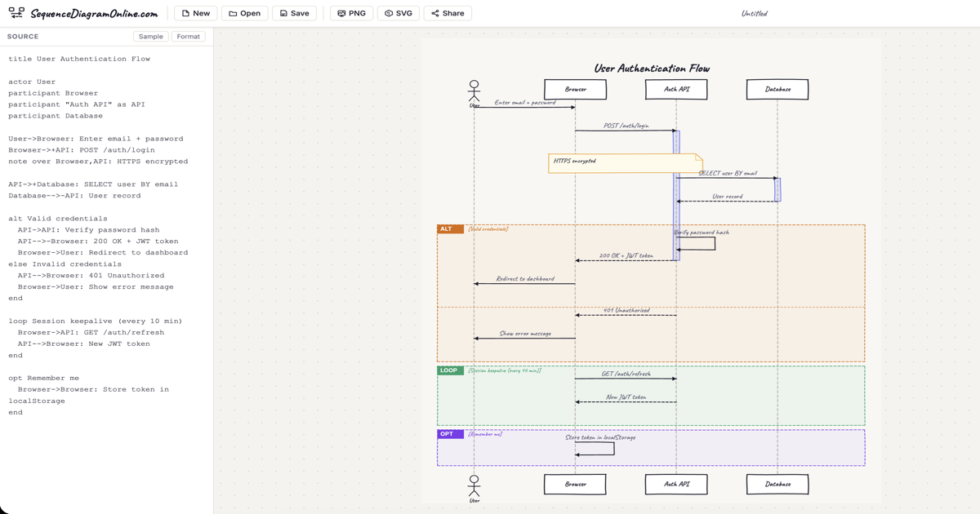Image resolution: width=980 pixels, height=514 pixels.
Task: Load the Sample source
Action: (x=150, y=37)
